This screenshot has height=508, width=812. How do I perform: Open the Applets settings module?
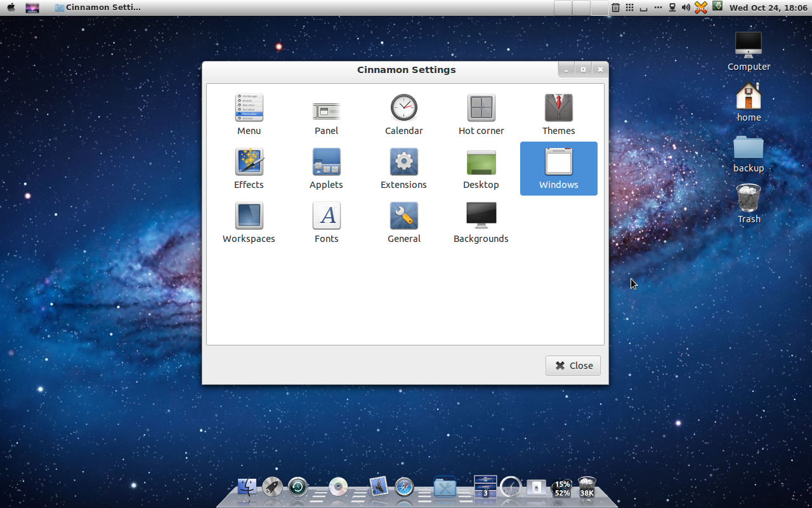[326, 169]
